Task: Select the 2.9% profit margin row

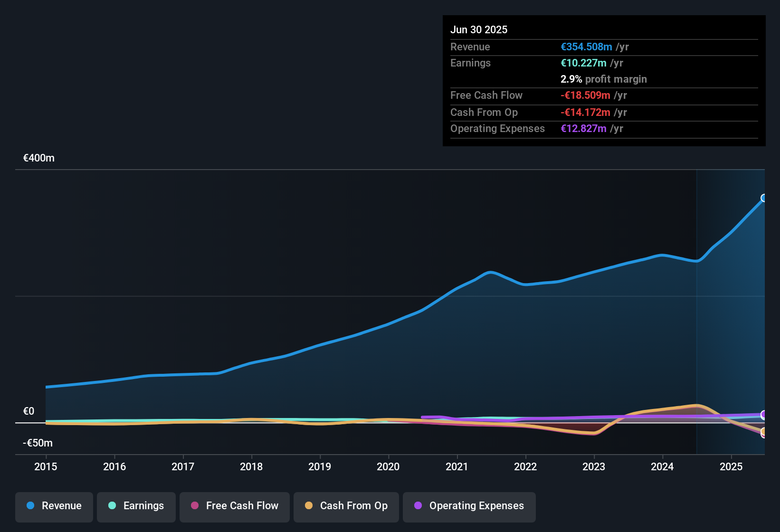Action: (604, 79)
